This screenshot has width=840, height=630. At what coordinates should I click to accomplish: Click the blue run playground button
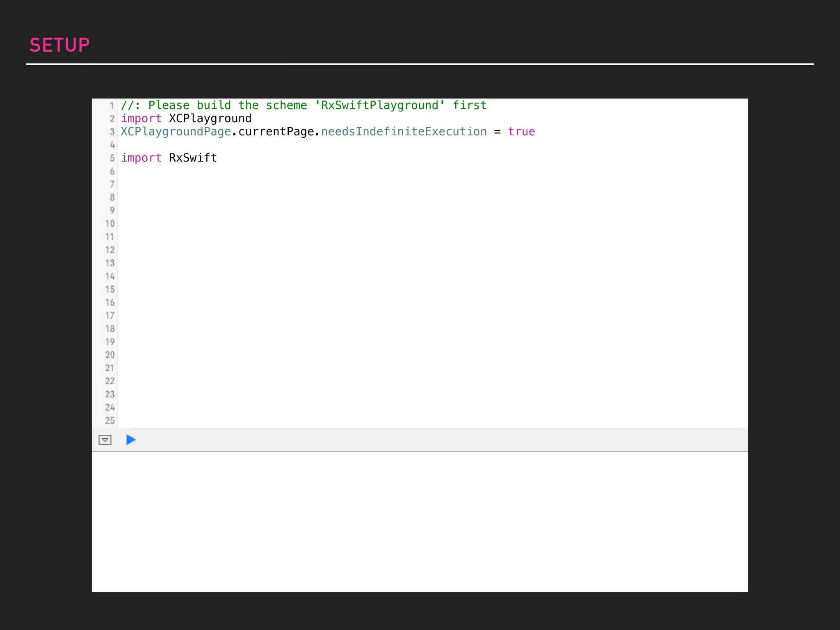[131, 440]
